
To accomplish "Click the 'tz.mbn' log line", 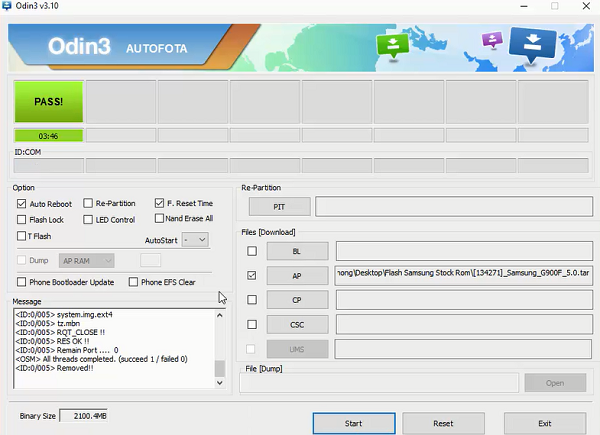I will [x=48, y=323].
